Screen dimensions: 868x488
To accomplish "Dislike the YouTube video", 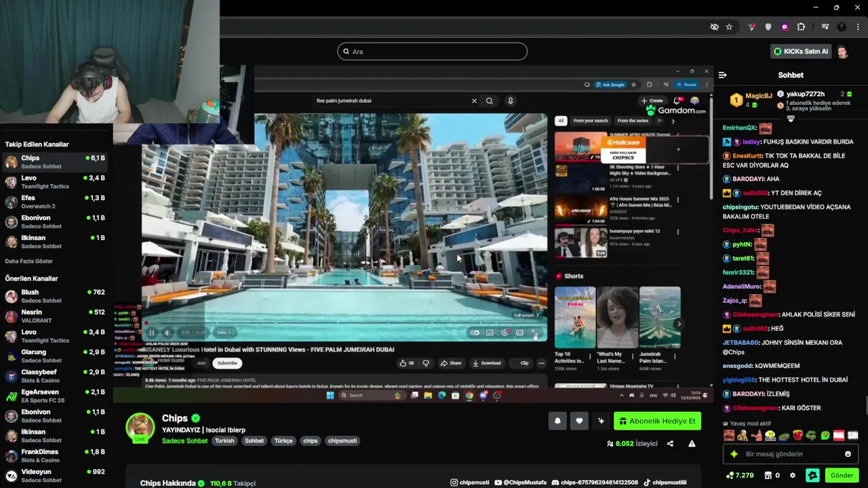I will pos(426,363).
